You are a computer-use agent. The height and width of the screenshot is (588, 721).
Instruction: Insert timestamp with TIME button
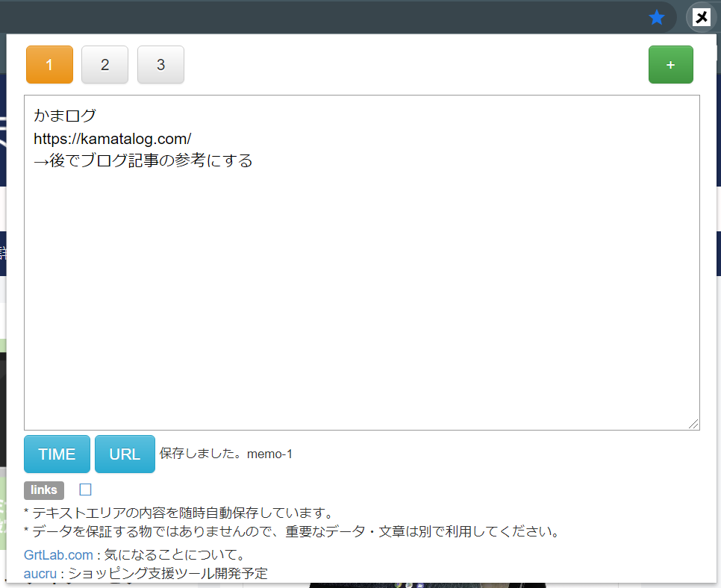coord(57,454)
